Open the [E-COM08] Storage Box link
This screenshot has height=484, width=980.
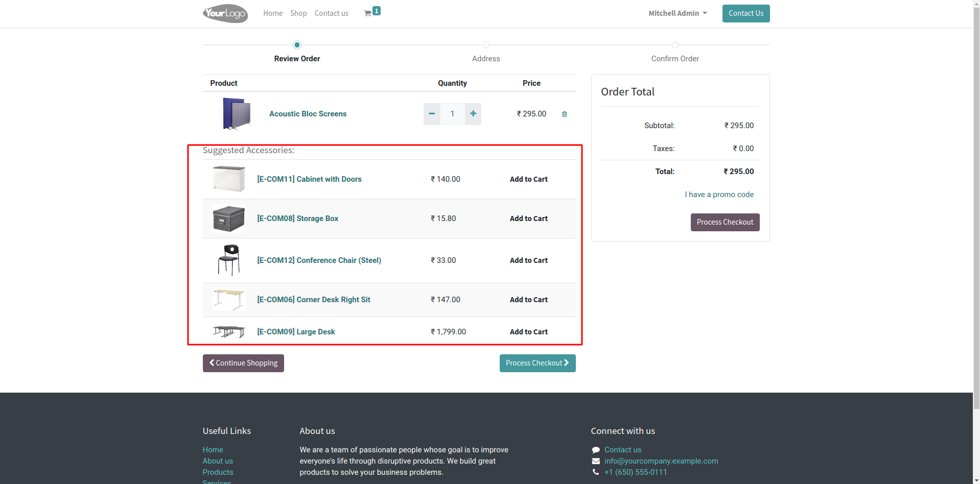tap(297, 219)
